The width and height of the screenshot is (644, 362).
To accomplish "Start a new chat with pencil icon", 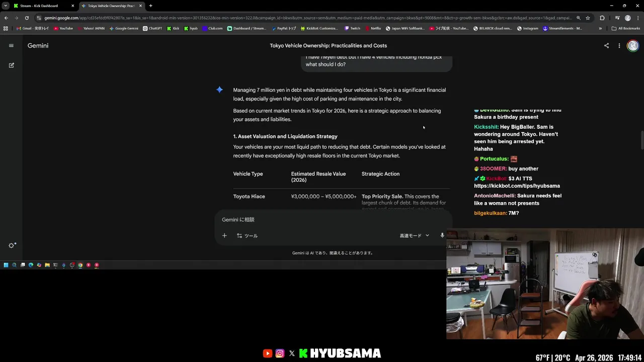I will pos(11,65).
